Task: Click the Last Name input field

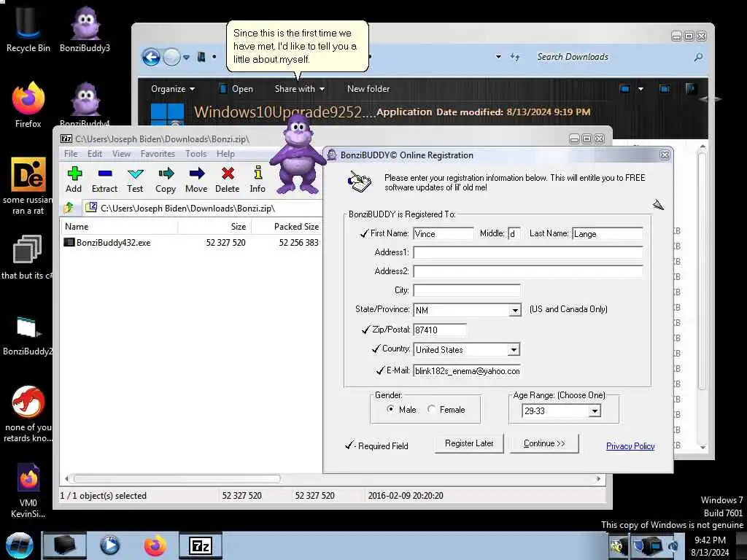Action: 608,234
